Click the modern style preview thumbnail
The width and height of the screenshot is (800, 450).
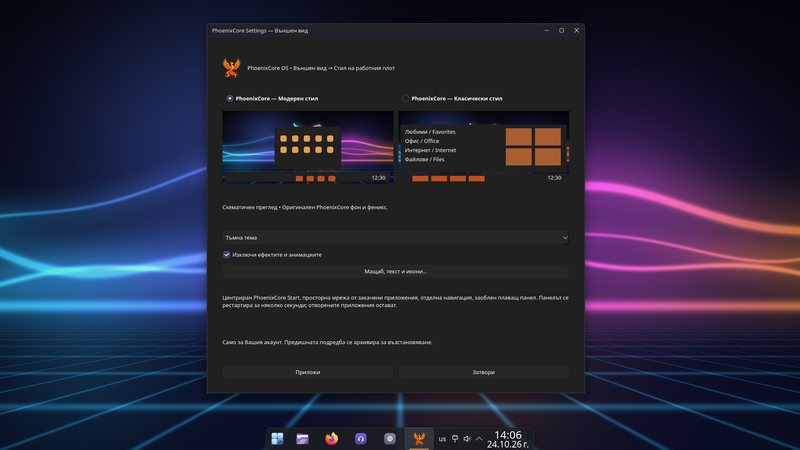[308, 147]
